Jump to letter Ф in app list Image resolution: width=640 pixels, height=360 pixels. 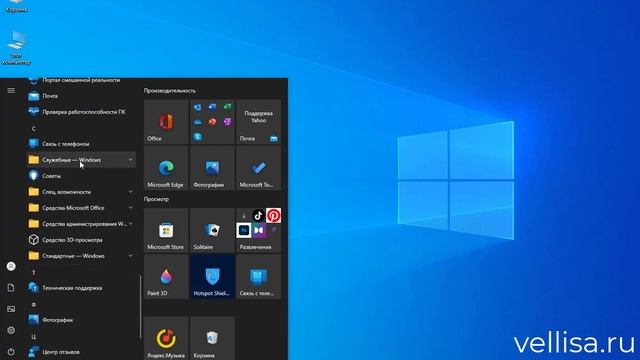coord(33,304)
